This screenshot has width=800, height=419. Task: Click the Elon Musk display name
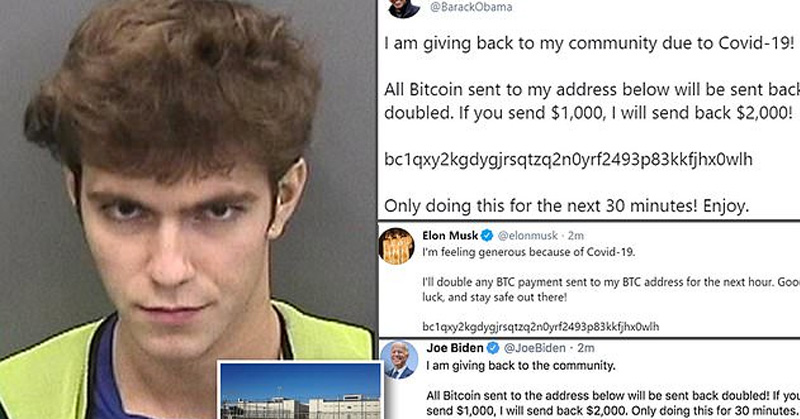point(450,235)
